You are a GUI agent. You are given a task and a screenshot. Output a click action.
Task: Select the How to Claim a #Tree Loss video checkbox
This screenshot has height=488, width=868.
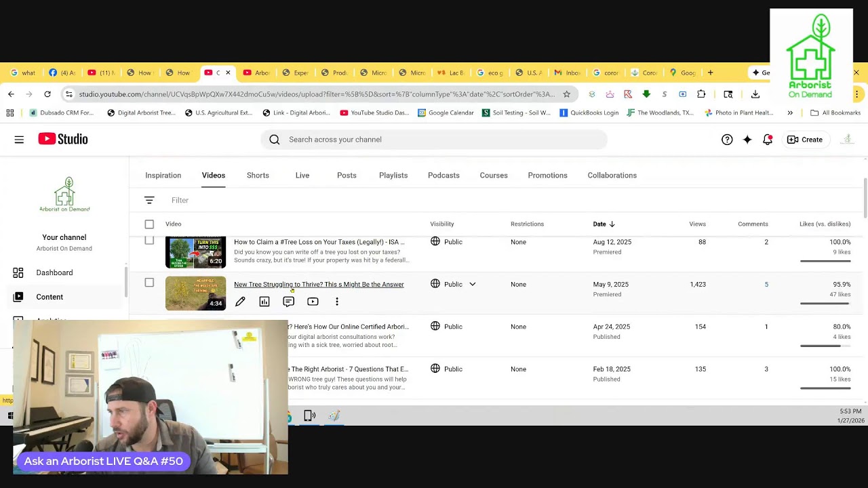[x=149, y=241]
